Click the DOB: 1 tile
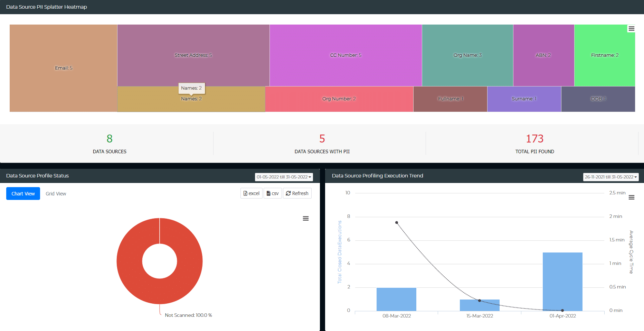The image size is (644, 331). pos(598,99)
